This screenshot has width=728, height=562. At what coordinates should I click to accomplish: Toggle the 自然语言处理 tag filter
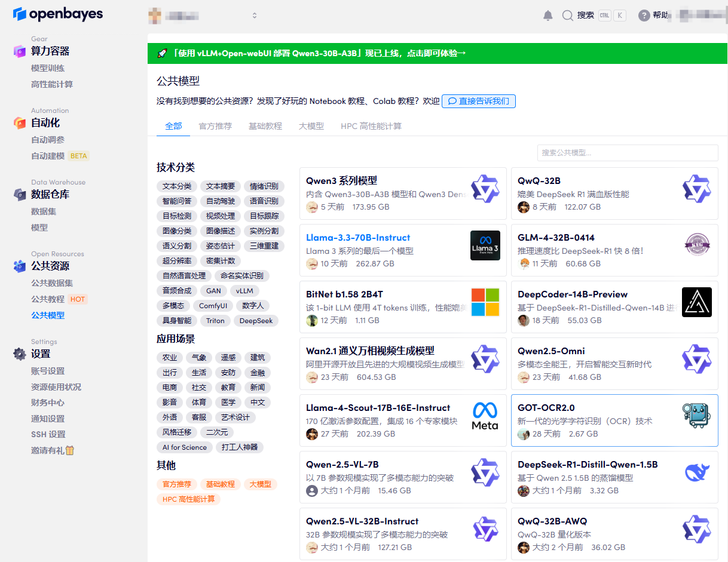pyautogui.click(x=184, y=276)
